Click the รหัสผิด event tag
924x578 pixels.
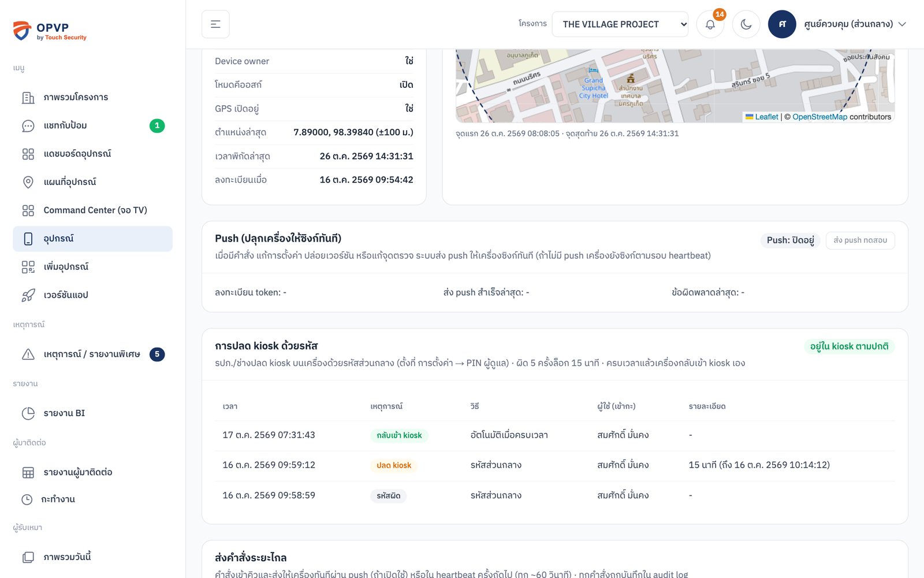[388, 496]
